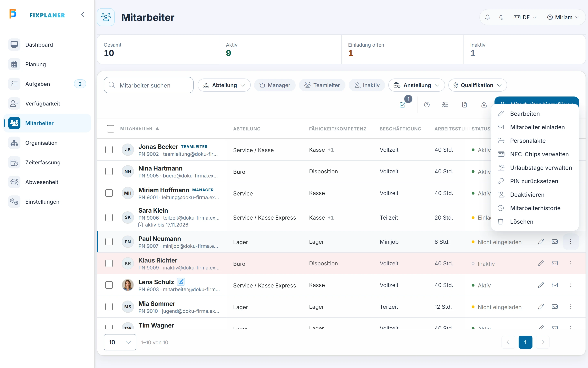Open the Anstellung filter dropdown
The width and height of the screenshot is (588, 368).
[416, 85]
